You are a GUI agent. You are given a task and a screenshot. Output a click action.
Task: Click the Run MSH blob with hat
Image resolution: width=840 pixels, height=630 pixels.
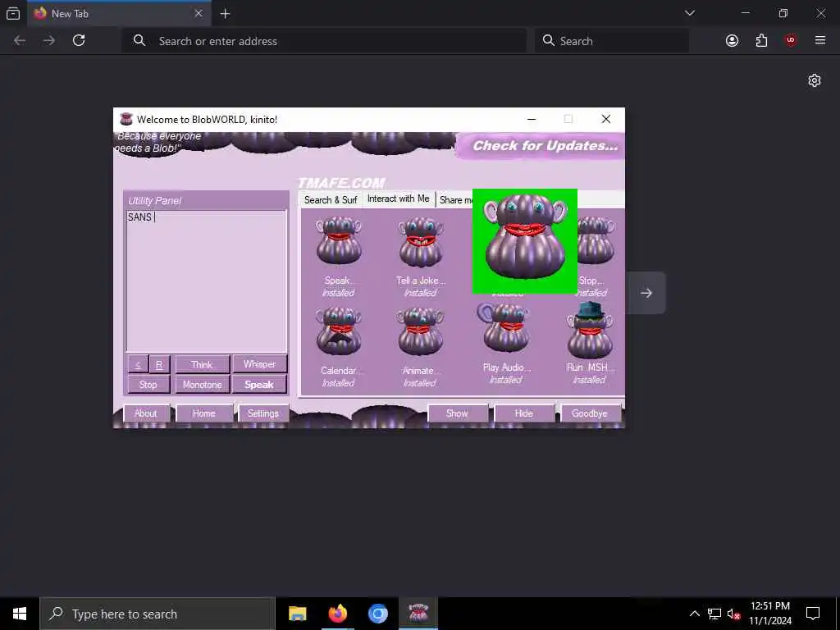coord(589,330)
